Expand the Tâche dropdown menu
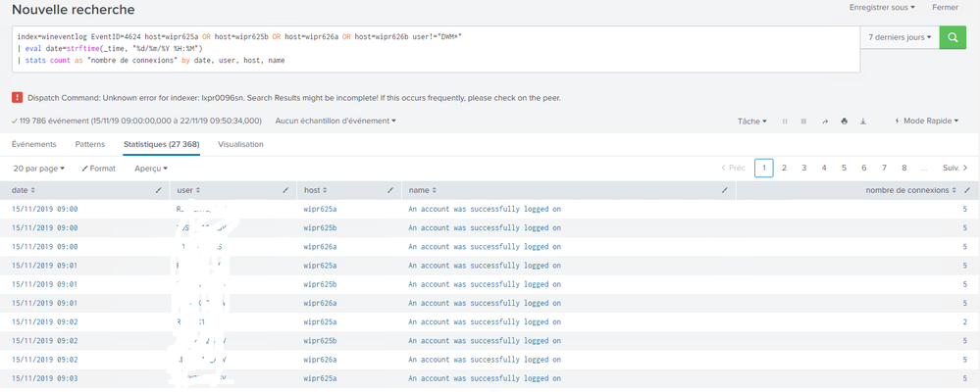The image size is (980, 392). point(751,122)
